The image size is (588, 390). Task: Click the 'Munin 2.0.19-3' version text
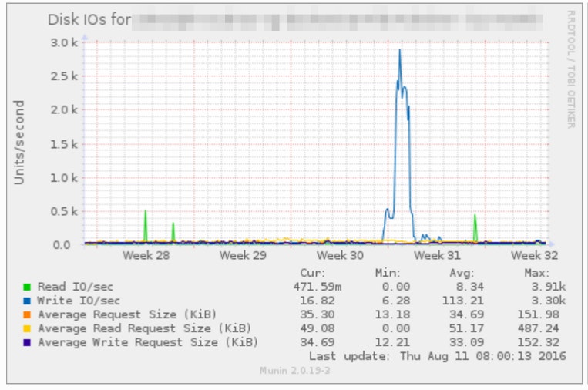(x=294, y=371)
